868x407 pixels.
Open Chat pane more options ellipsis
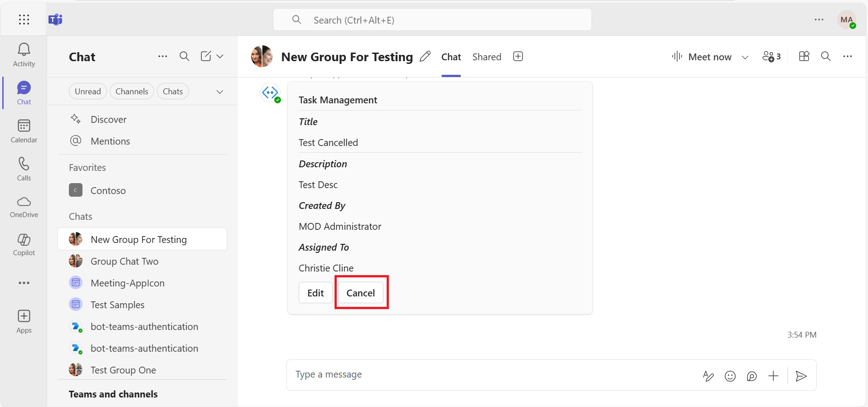click(x=163, y=56)
